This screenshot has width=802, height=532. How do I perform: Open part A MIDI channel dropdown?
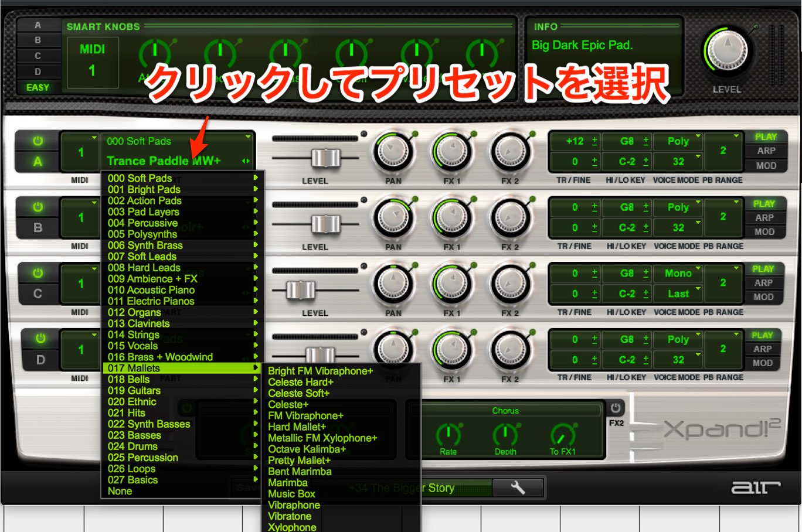pyautogui.click(x=81, y=152)
